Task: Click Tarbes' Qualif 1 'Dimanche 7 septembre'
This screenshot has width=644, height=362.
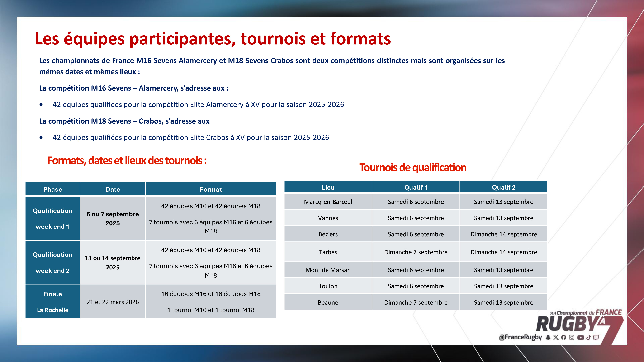Action: 416,252
